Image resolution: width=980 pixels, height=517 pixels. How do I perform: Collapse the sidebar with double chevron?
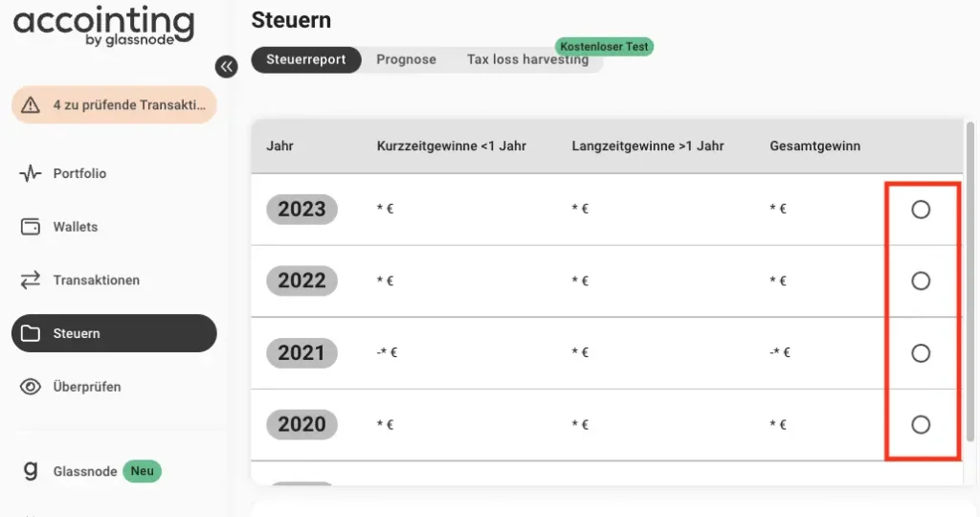tap(226, 66)
